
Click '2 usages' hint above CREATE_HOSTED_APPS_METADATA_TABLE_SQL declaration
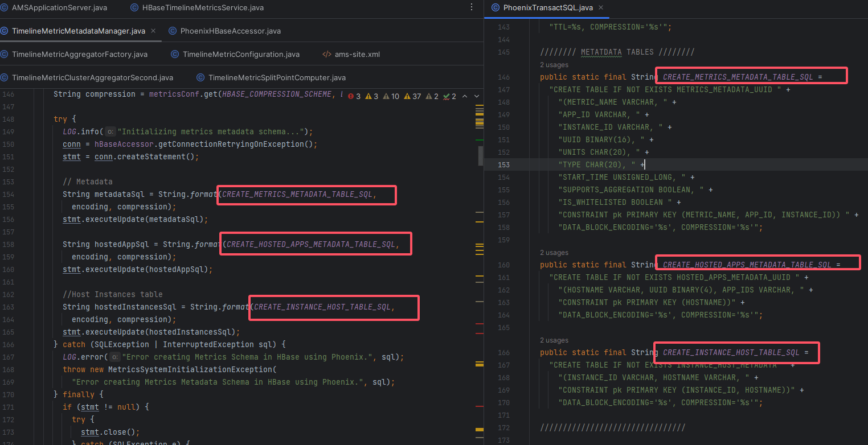point(554,253)
